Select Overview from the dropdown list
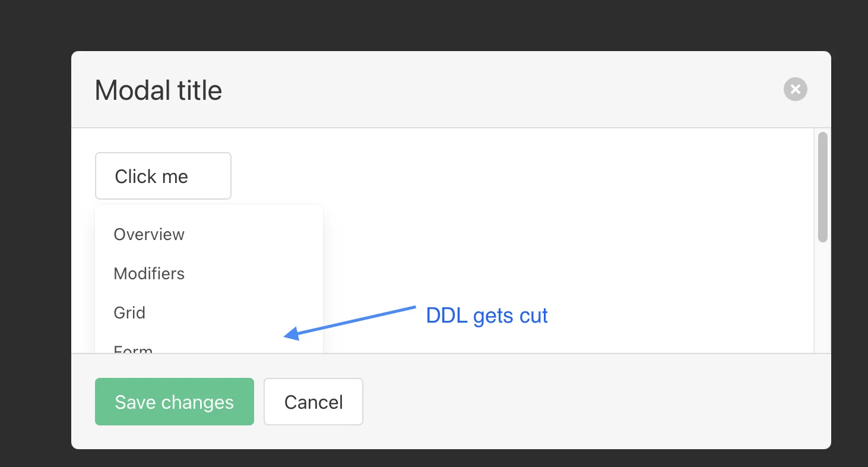Screen dimensions: 868x467 coord(149,235)
